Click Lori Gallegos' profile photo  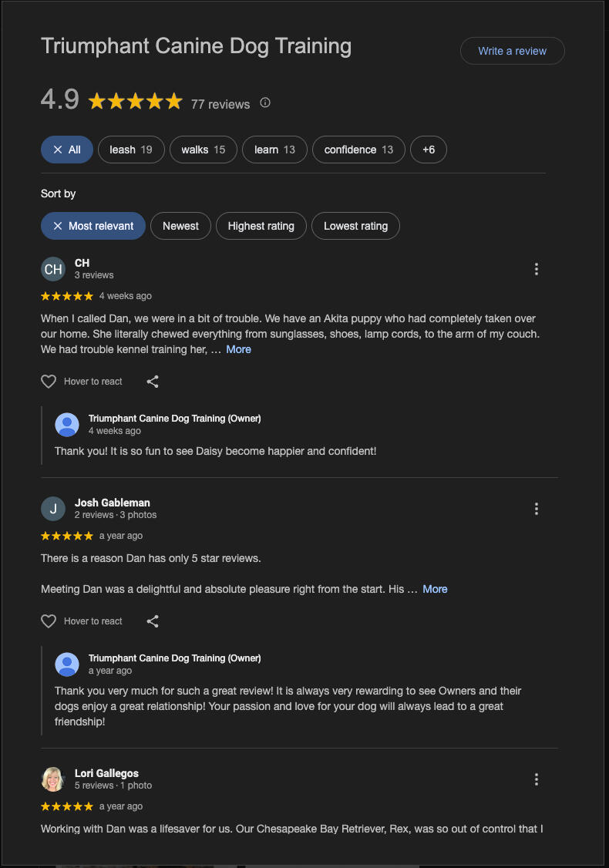click(53, 779)
